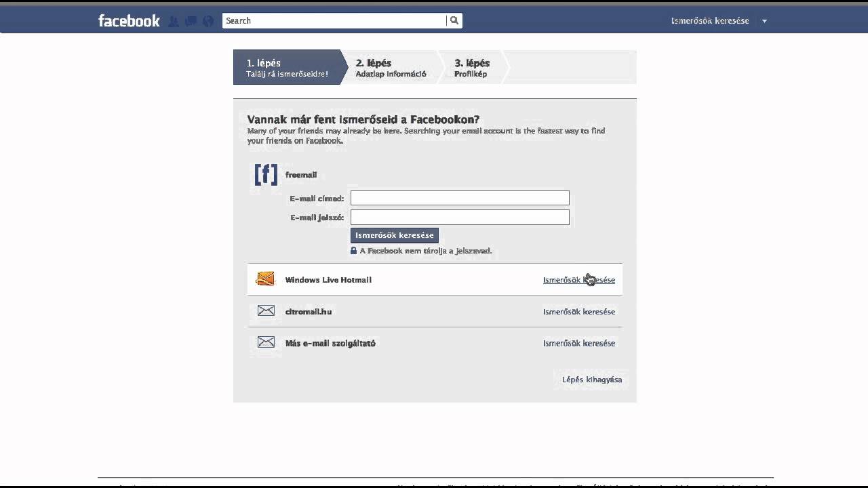
Task: Click the freemail [f] logo
Action: click(266, 174)
